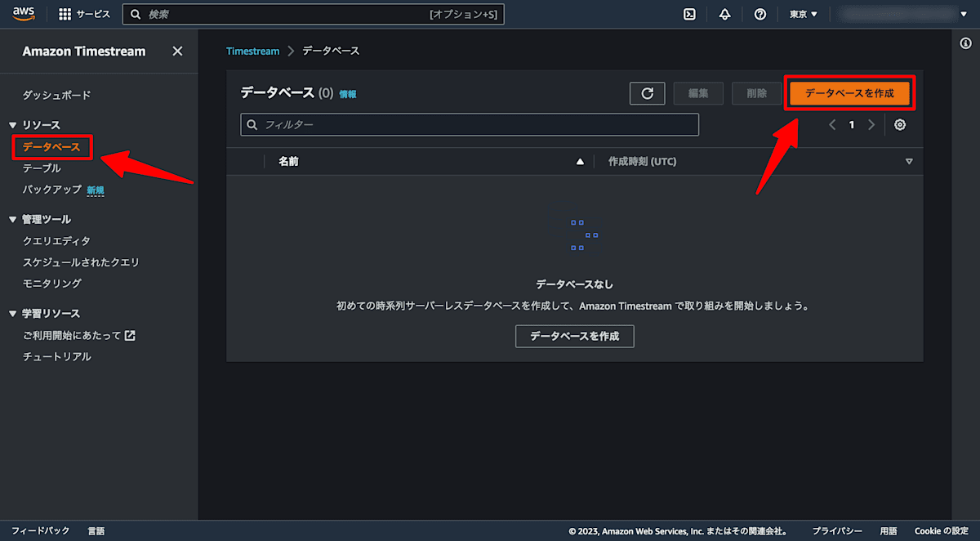Open クエリエディタ
Image resolution: width=980 pixels, height=541 pixels.
tap(57, 241)
